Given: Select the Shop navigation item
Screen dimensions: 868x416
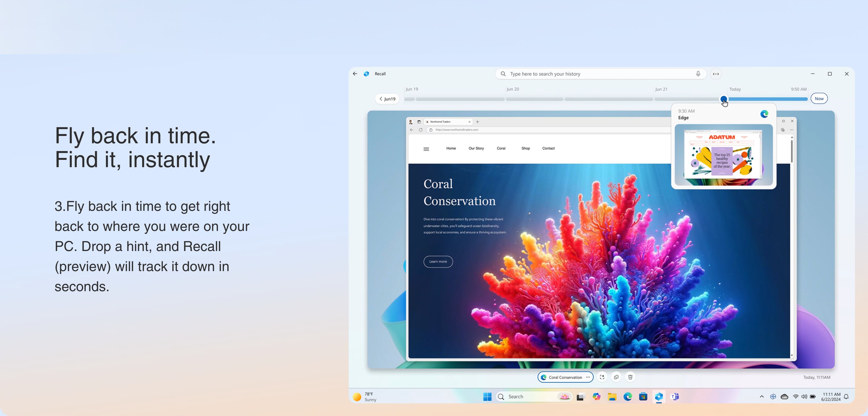Looking at the screenshot, I should (525, 148).
